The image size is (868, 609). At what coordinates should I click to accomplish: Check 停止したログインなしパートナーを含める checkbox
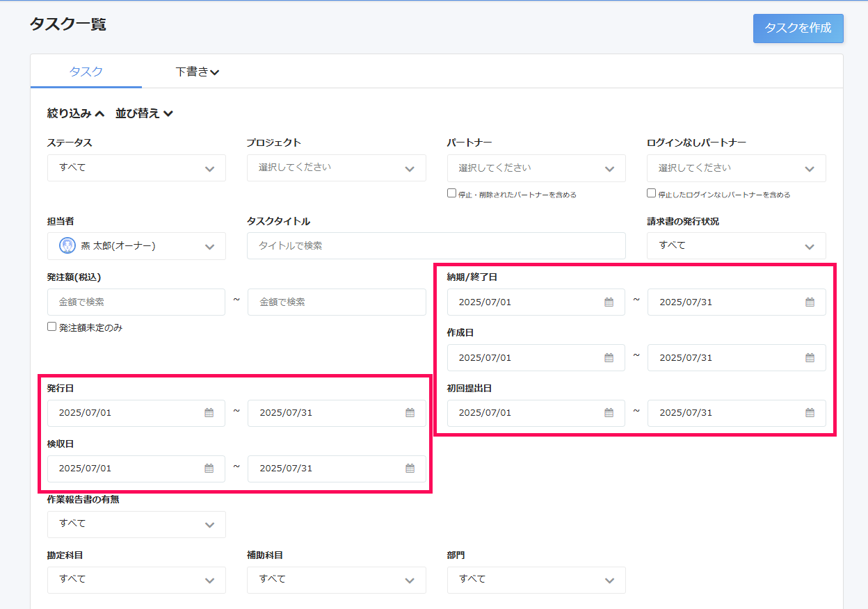click(652, 193)
